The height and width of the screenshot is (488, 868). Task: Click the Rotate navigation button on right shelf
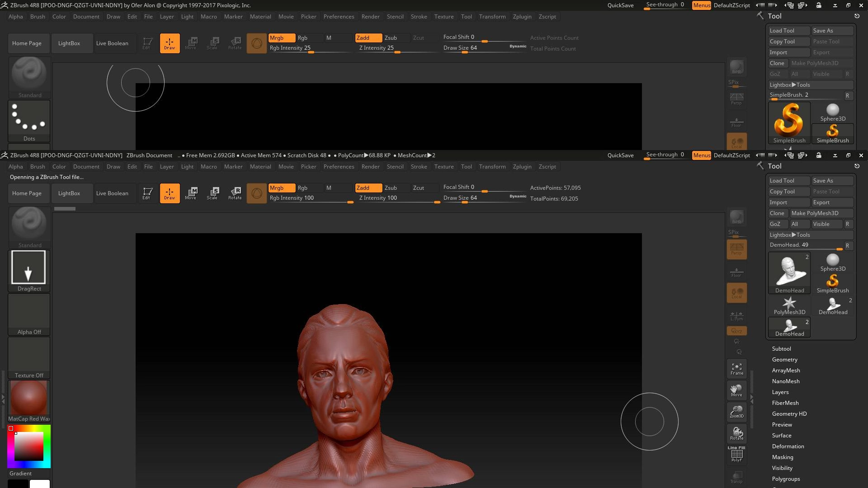736,434
